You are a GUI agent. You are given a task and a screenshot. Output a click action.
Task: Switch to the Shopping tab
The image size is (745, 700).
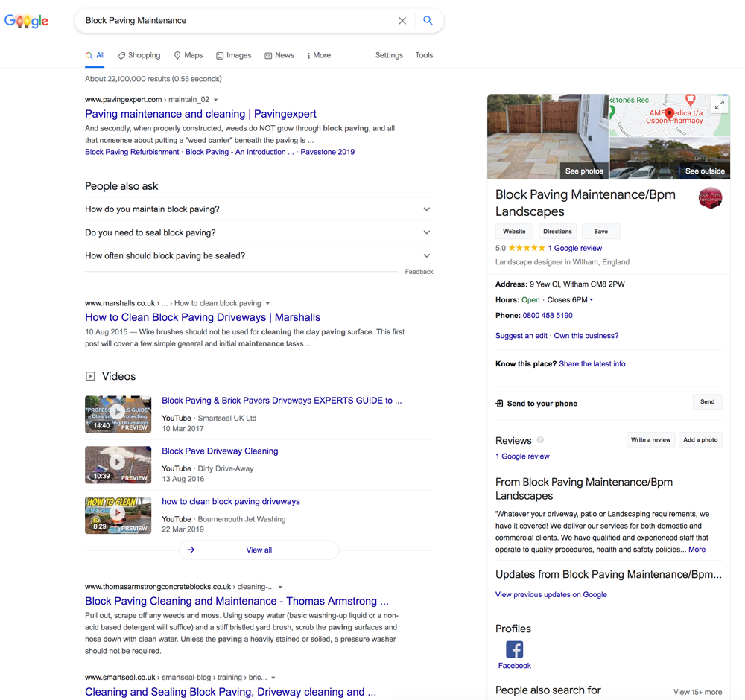(139, 55)
